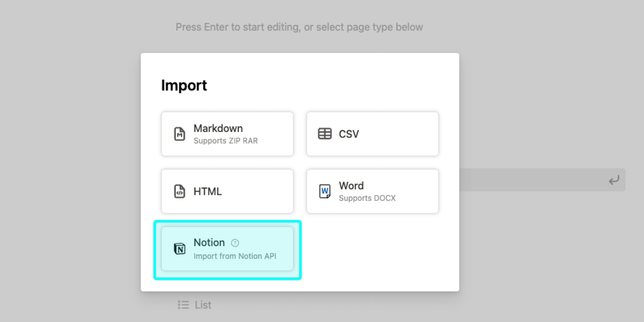The height and width of the screenshot is (322, 644).
Task: Click the gray input bar on the right
Action: click(x=541, y=180)
